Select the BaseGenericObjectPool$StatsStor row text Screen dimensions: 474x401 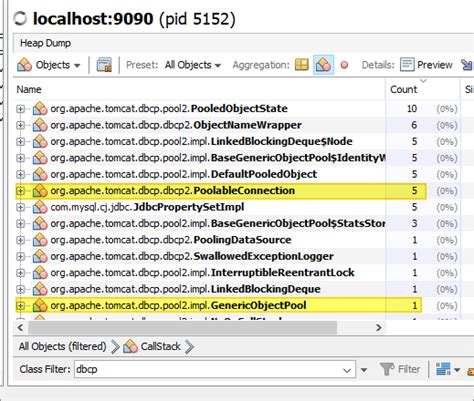coord(218,224)
